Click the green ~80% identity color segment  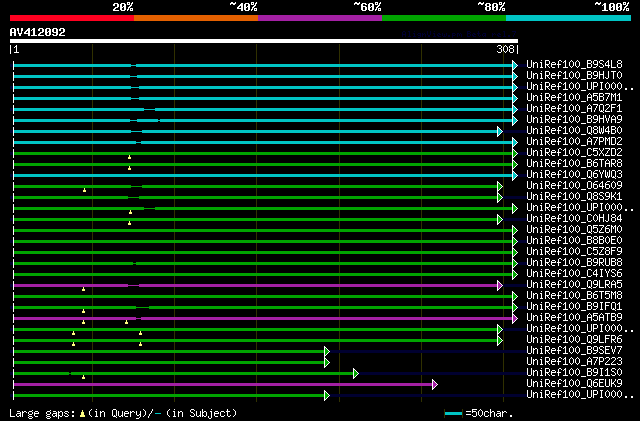(x=444, y=18)
